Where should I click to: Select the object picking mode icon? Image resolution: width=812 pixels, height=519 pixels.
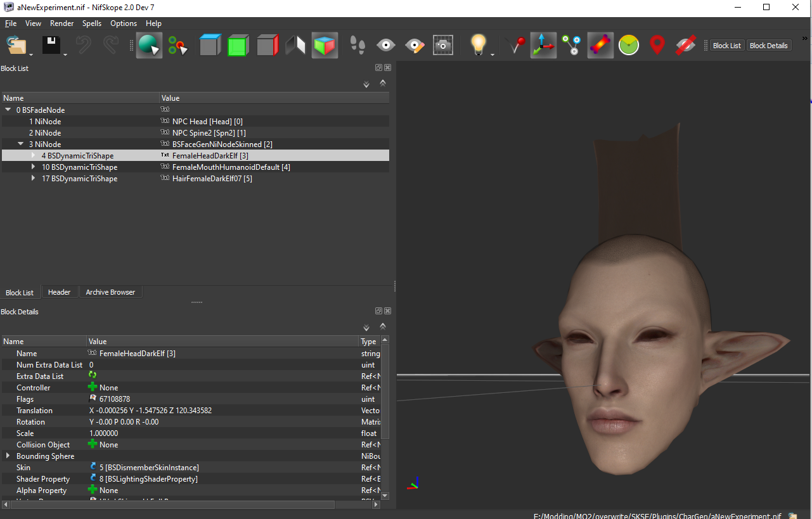[149, 46]
